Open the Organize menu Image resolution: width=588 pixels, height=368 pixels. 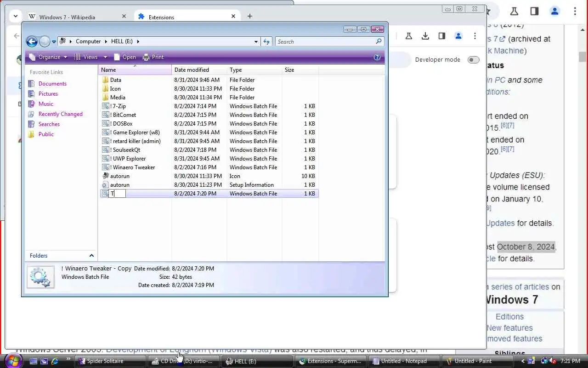click(48, 57)
